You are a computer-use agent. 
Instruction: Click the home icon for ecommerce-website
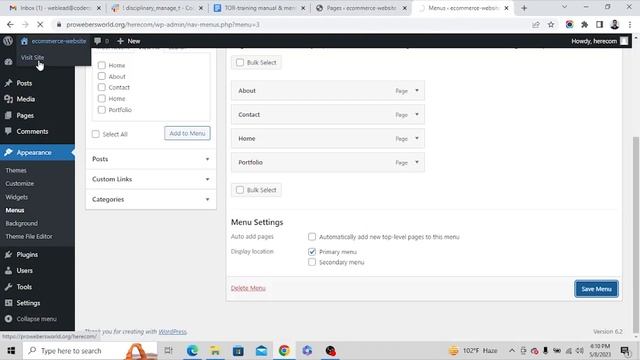coord(24,41)
